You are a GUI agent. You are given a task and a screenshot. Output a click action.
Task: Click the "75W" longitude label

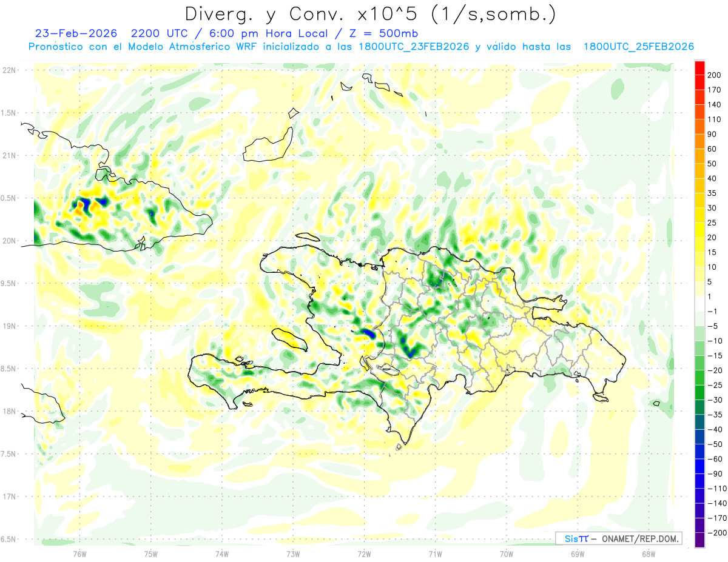(x=151, y=554)
